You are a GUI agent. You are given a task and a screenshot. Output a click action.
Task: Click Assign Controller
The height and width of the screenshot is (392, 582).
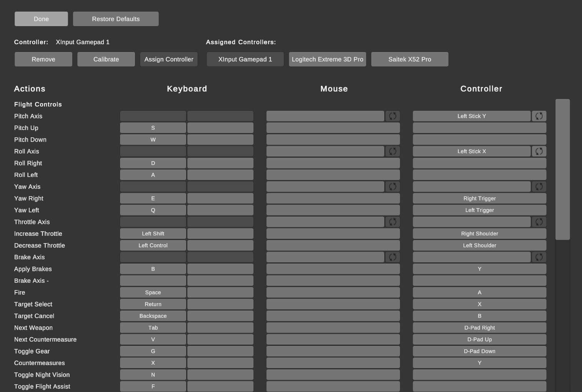tap(169, 59)
